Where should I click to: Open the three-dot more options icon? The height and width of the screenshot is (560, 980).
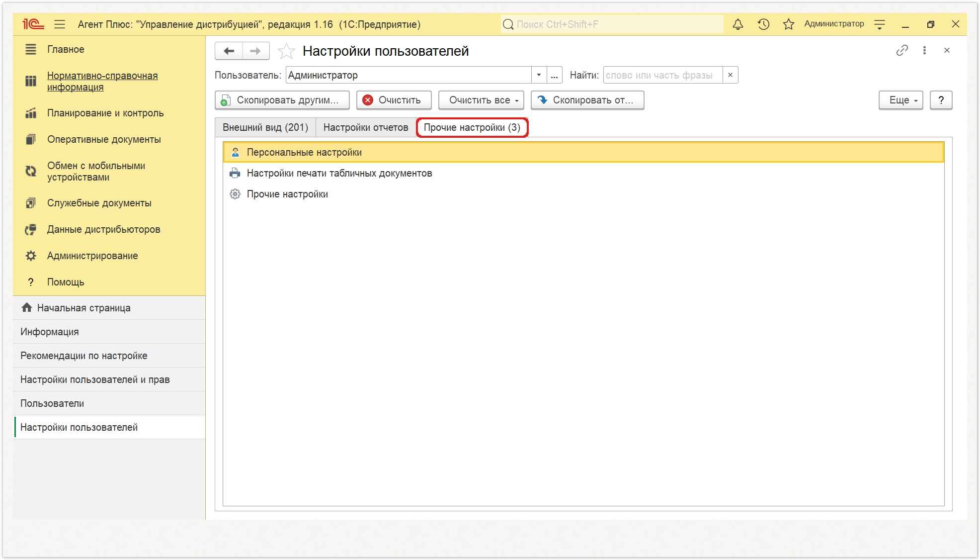(924, 50)
